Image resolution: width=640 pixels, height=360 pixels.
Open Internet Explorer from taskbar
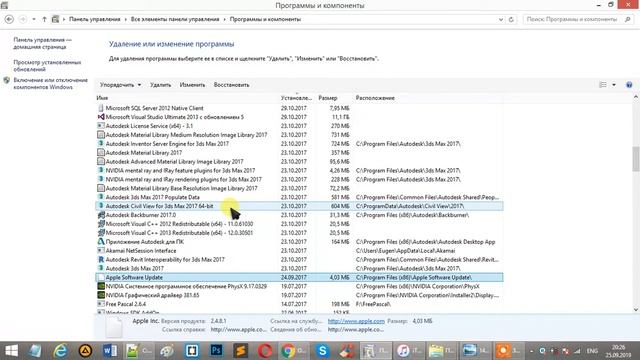(x=60, y=351)
